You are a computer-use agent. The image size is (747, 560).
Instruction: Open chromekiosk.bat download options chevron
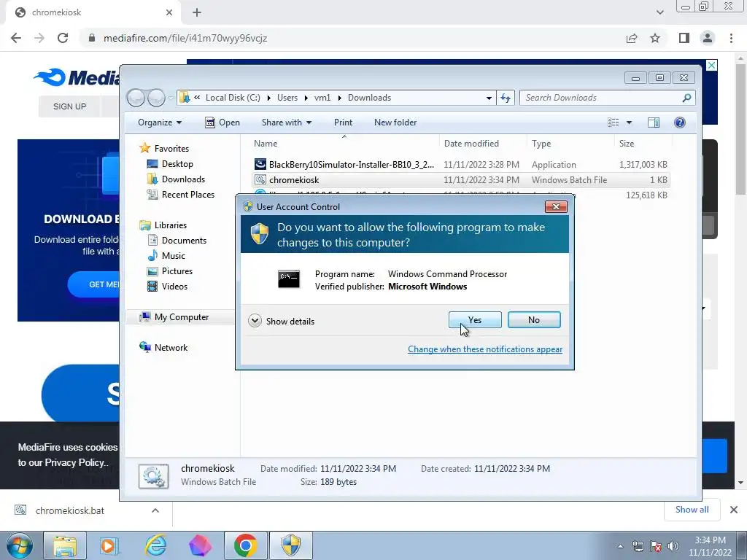155,510
